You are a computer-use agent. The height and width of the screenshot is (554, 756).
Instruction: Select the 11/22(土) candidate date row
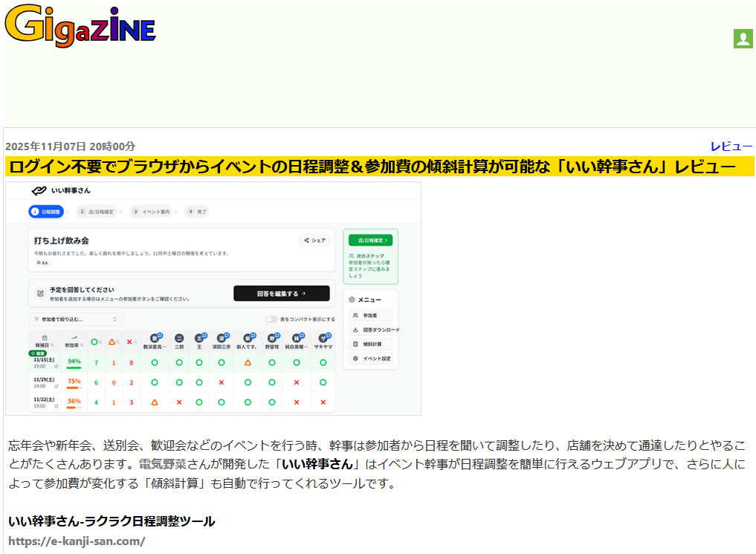click(x=182, y=402)
